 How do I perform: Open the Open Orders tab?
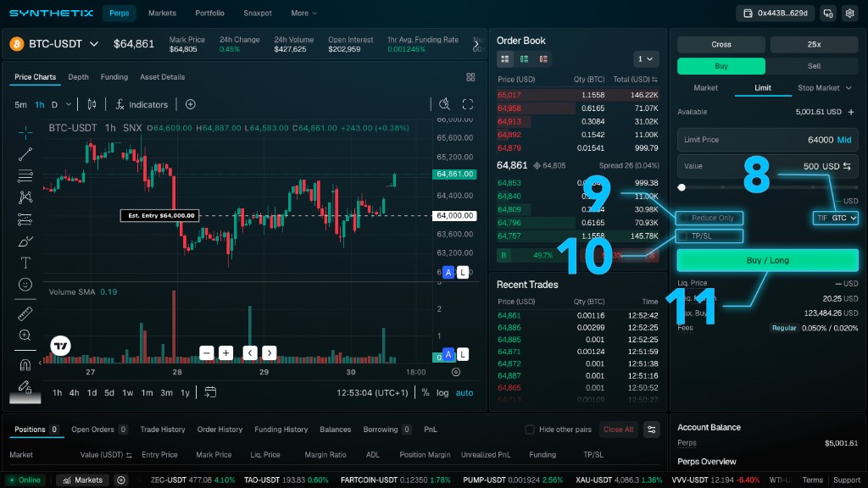click(99, 430)
